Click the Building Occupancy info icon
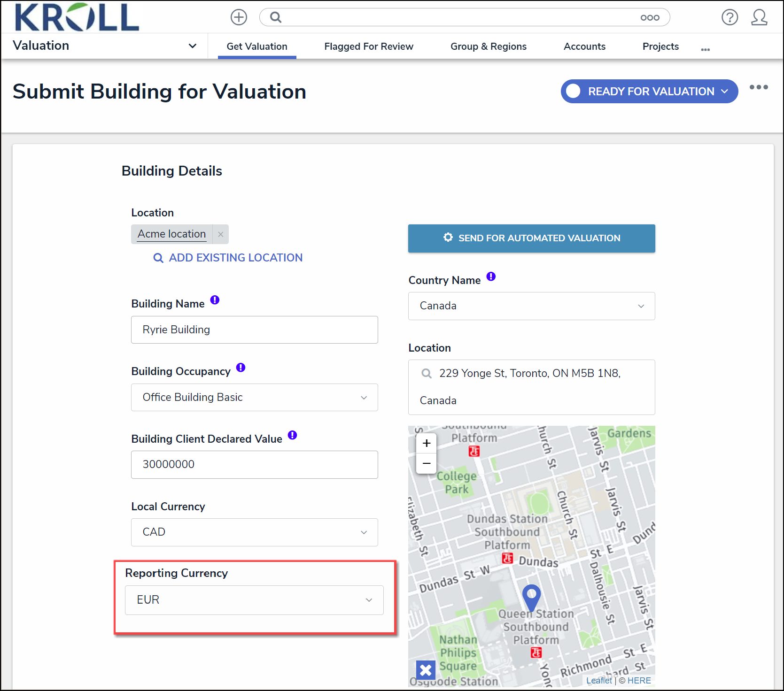 click(241, 368)
